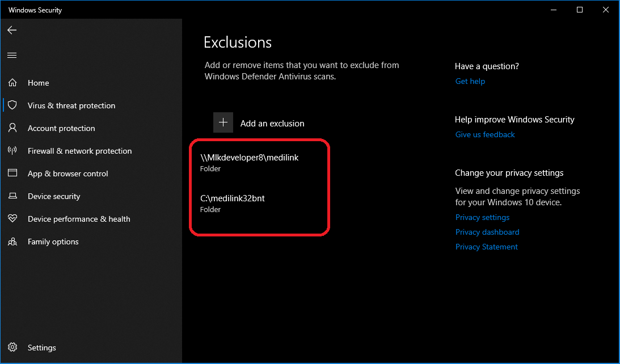Click the Device security laptop icon
620x364 pixels.
tap(12, 196)
